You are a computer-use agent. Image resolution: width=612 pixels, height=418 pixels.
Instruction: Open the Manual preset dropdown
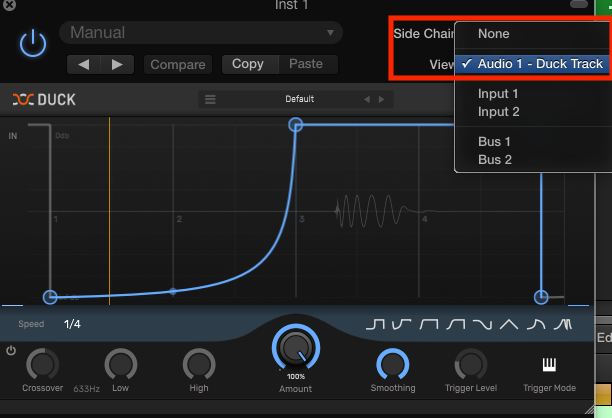(201, 32)
